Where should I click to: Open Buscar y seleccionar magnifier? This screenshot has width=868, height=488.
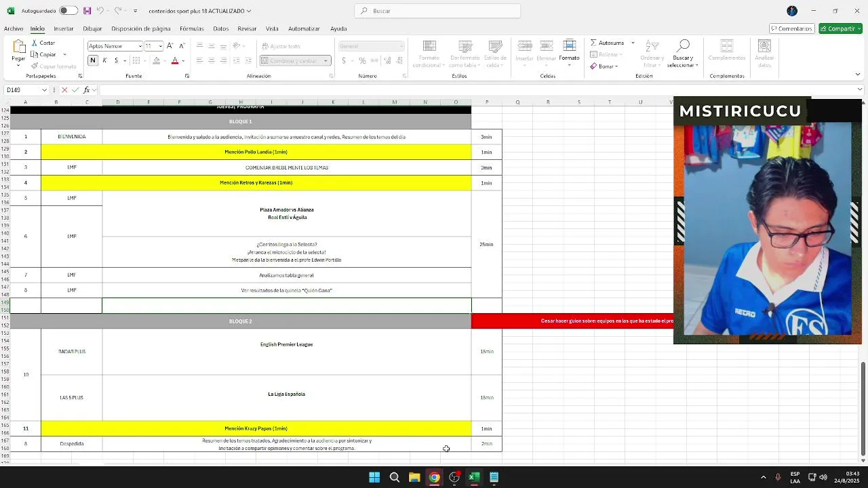pos(683,54)
